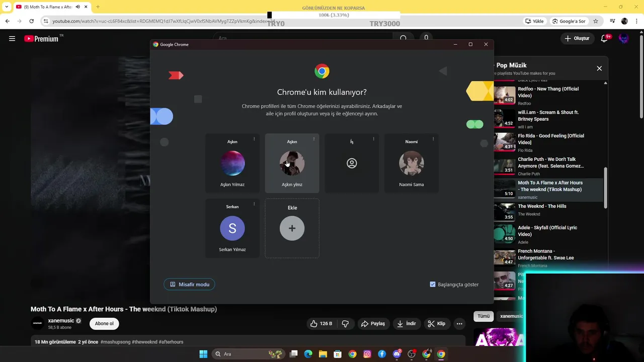Viewport: 644px width, 362px height.
Task: Open the Chrome three-dot menu
Action: (637, 21)
